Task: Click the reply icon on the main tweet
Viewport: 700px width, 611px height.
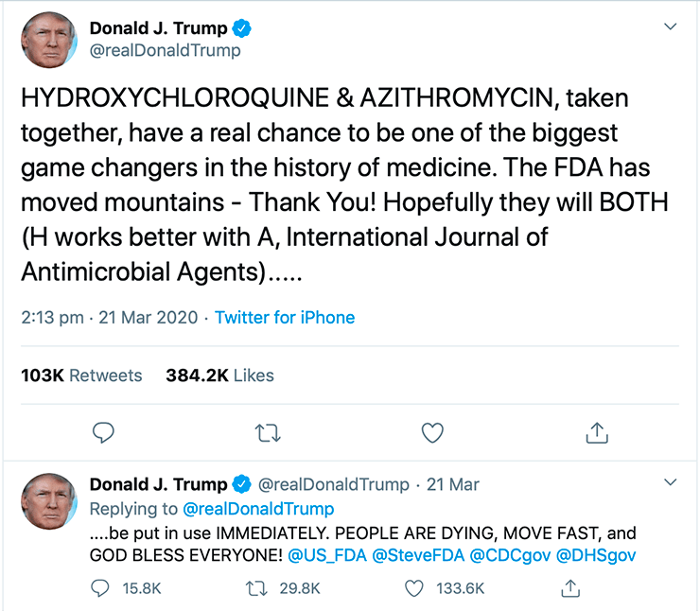Action: pos(103,432)
